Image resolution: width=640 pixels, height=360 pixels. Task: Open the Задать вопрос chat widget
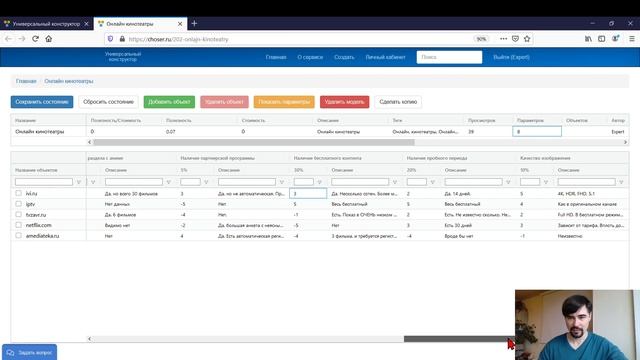click(x=29, y=352)
